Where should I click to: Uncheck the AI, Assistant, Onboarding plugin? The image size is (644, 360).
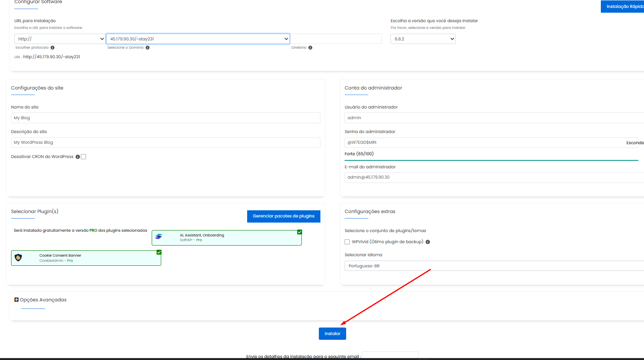299,232
